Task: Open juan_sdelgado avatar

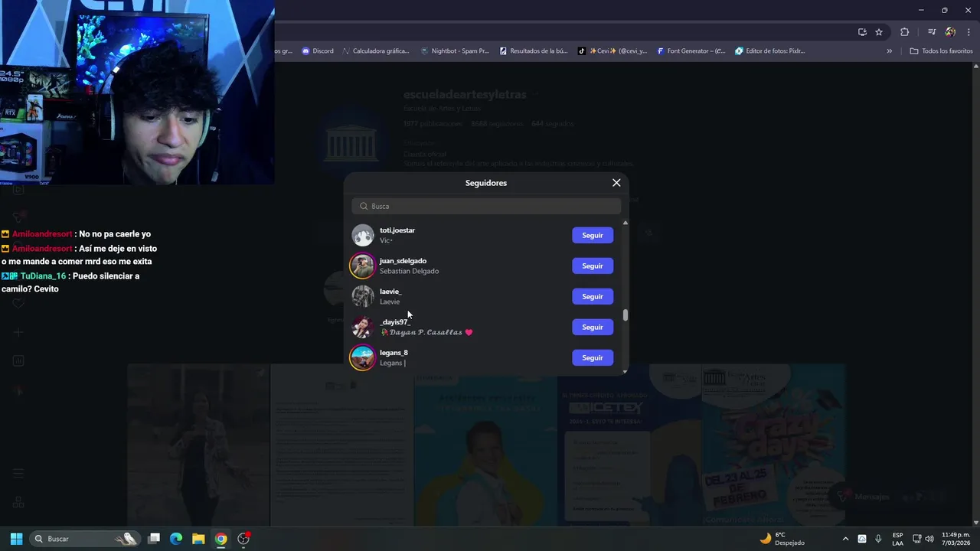Action: coord(363,266)
